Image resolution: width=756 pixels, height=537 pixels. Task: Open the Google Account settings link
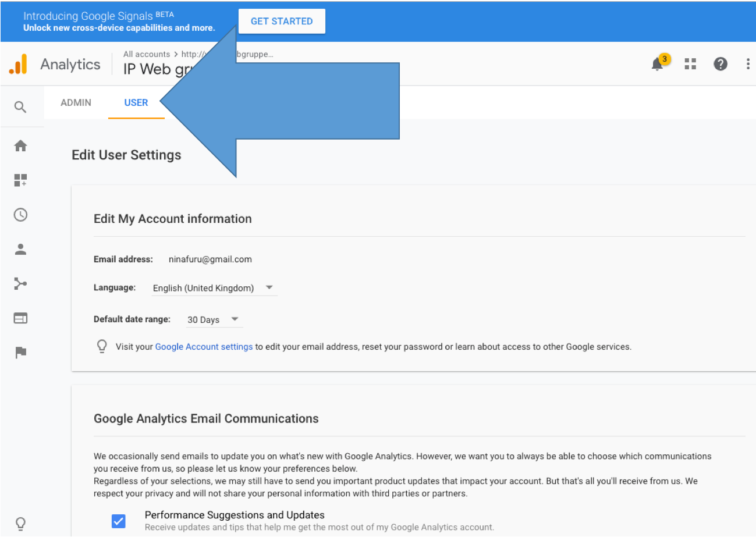coord(204,347)
